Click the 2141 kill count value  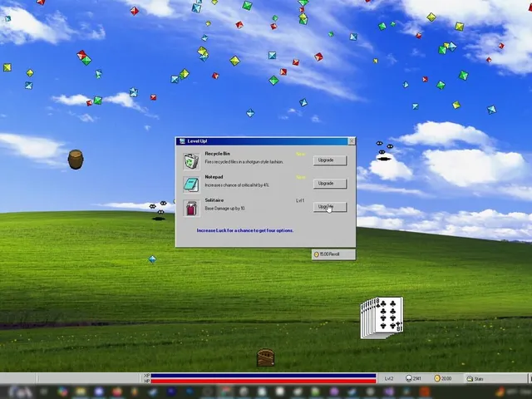[417, 379]
